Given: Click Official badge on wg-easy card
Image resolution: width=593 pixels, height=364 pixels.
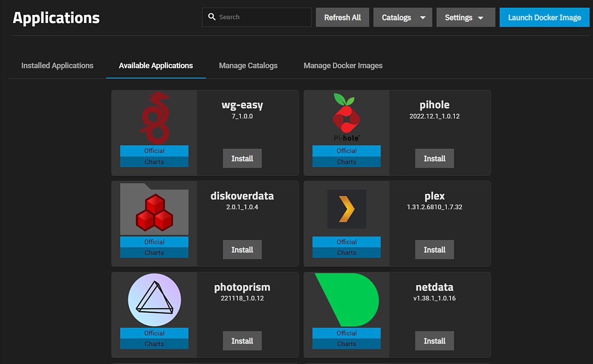Looking at the screenshot, I should point(154,151).
